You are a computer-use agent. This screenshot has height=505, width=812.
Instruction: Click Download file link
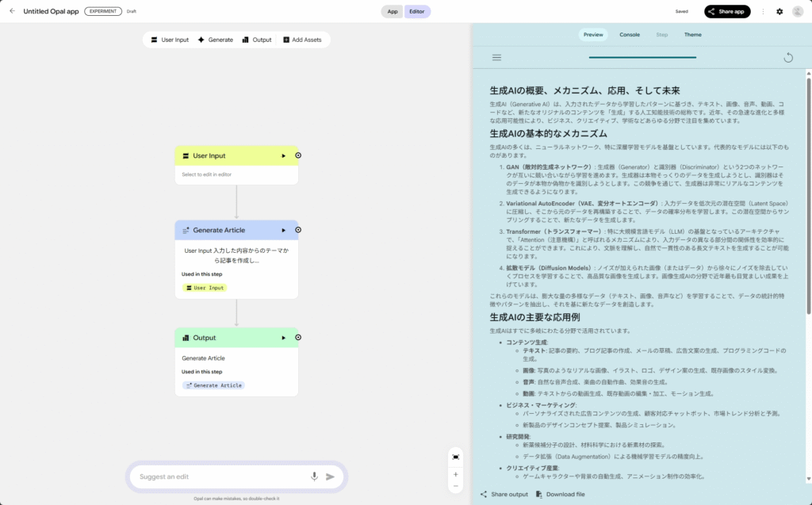(x=561, y=494)
